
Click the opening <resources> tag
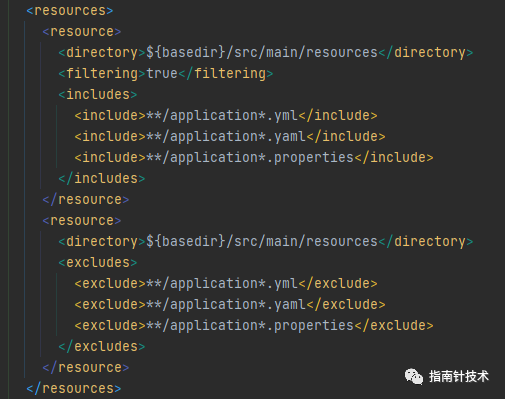(70, 11)
